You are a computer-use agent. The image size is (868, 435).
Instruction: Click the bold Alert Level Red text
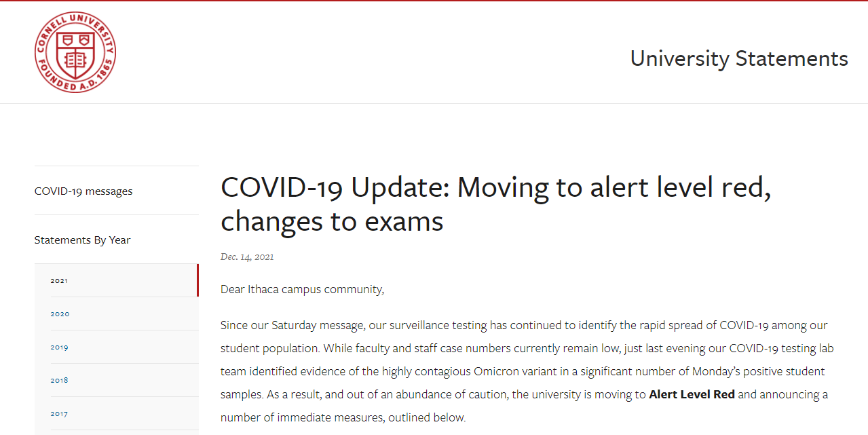692,394
